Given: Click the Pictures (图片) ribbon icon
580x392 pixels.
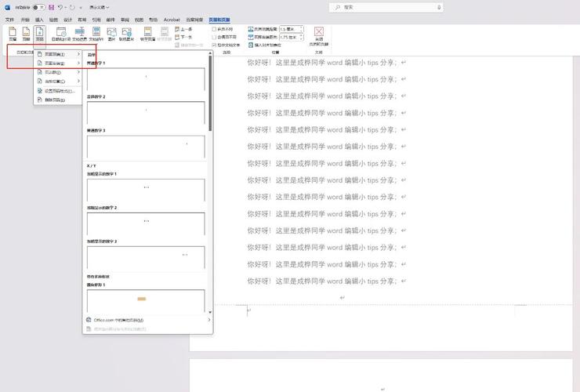Looking at the screenshot, I should point(112,32).
